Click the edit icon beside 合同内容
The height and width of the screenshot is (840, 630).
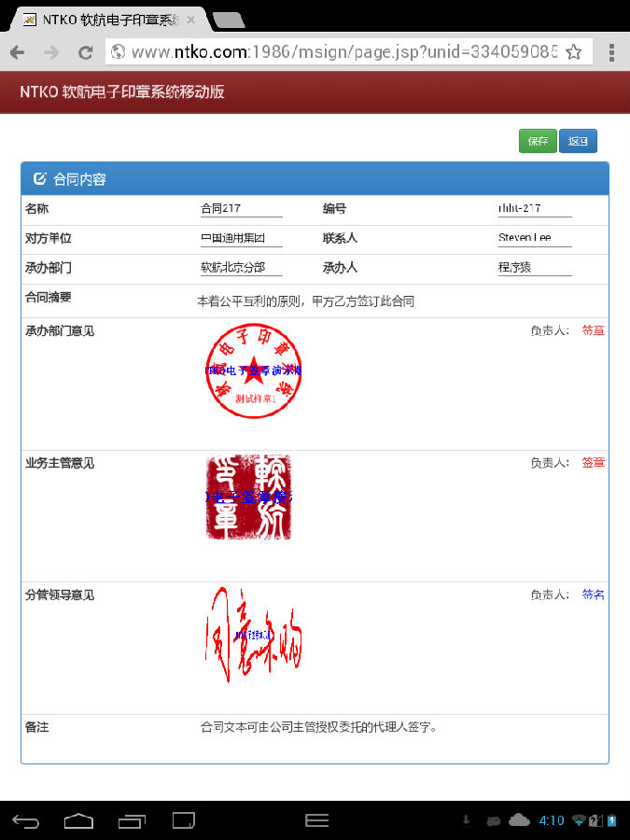pos(39,178)
